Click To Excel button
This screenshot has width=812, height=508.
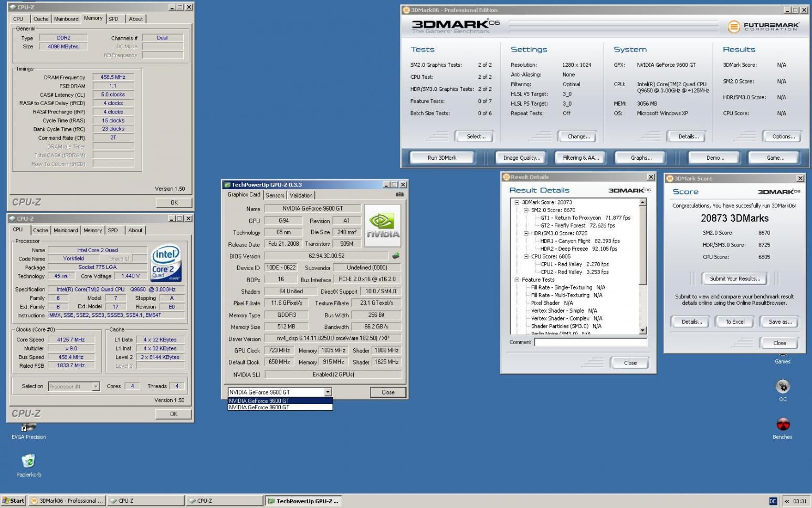pyautogui.click(x=735, y=322)
